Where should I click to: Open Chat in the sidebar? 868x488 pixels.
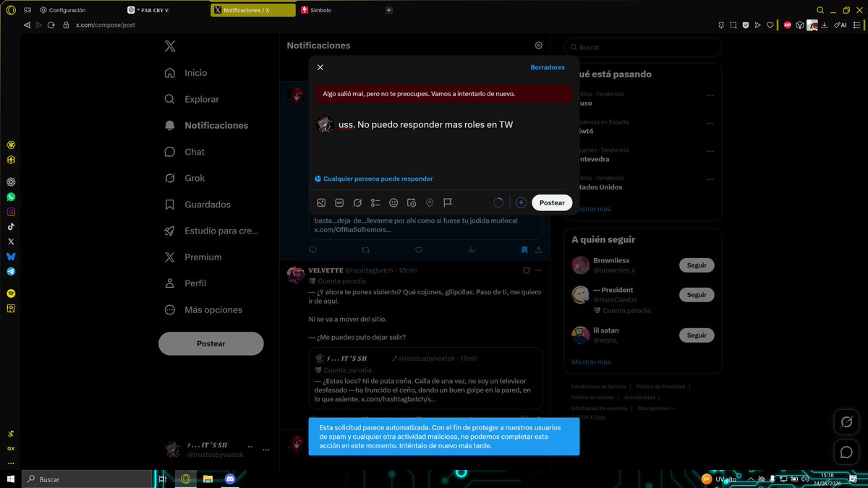click(184, 152)
